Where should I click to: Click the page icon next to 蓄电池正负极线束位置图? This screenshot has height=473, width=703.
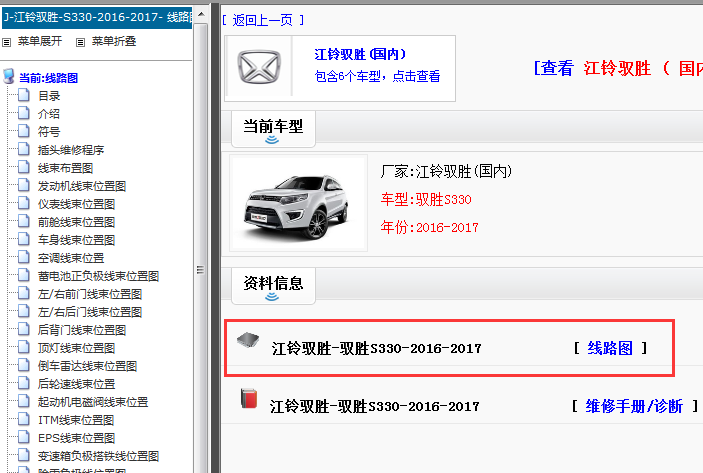[x=24, y=275]
